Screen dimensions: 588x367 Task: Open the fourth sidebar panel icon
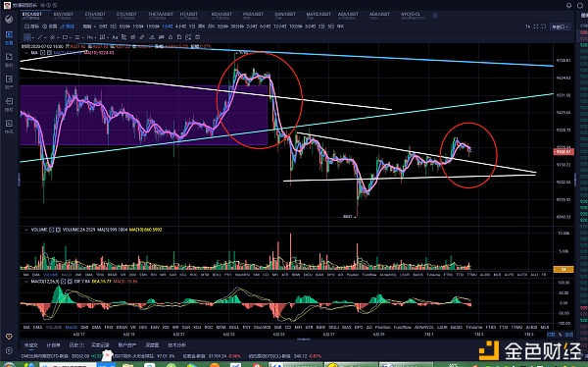pyautogui.click(x=9, y=104)
